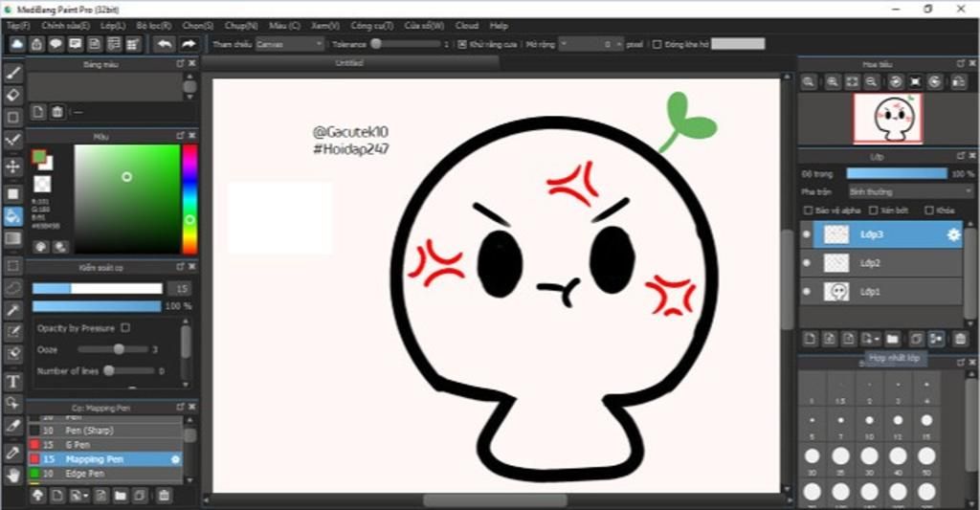The height and width of the screenshot is (510, 980).
Task: Click the Redo arrow
Action: (x=189, y=44)
